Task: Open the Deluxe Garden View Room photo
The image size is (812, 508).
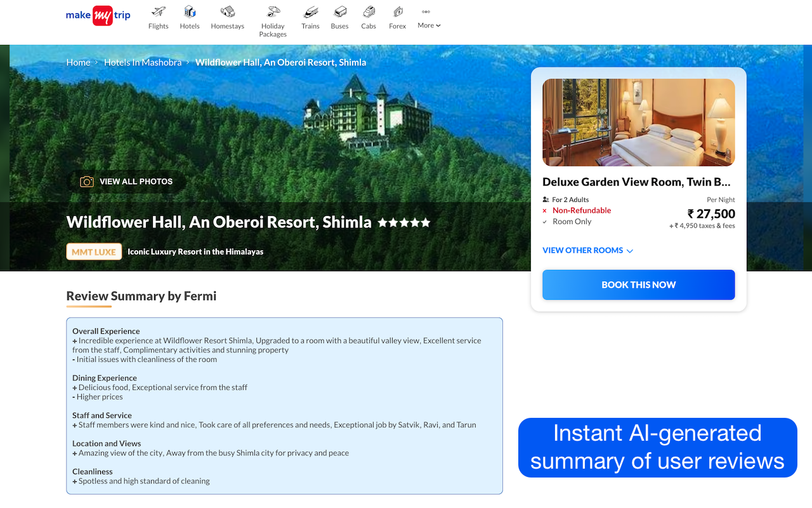Action: [x=639, y=123]
